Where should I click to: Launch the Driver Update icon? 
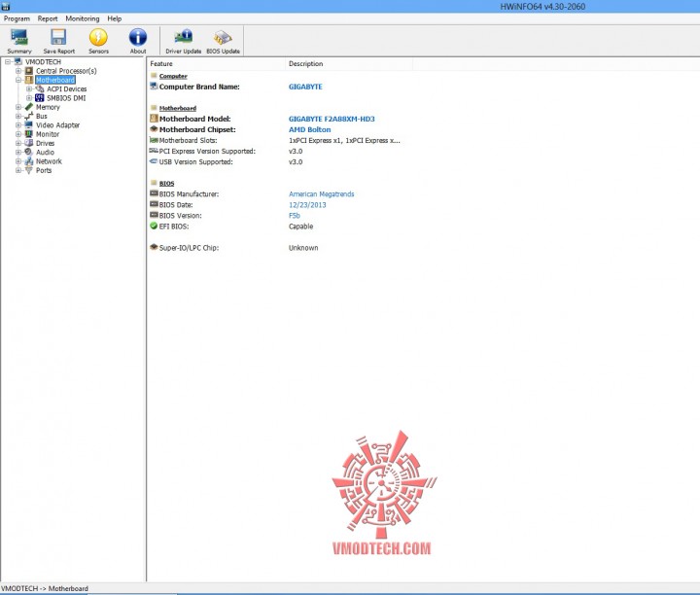click(x=183, y=37)
